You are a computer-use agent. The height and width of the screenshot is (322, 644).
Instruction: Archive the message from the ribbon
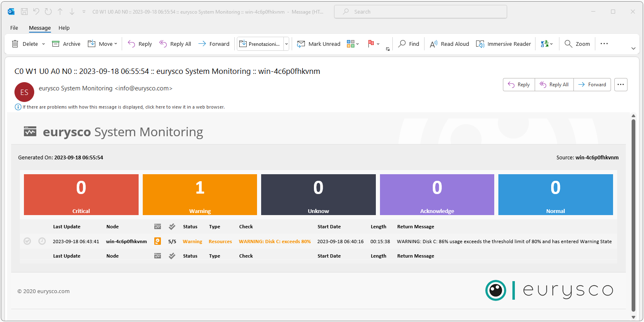(66, 44)
